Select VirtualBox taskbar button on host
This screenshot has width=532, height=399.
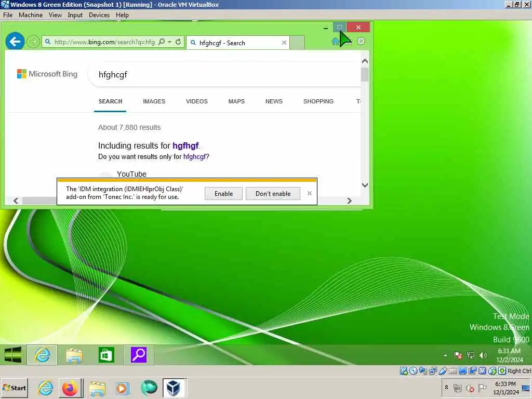[175, 388]
